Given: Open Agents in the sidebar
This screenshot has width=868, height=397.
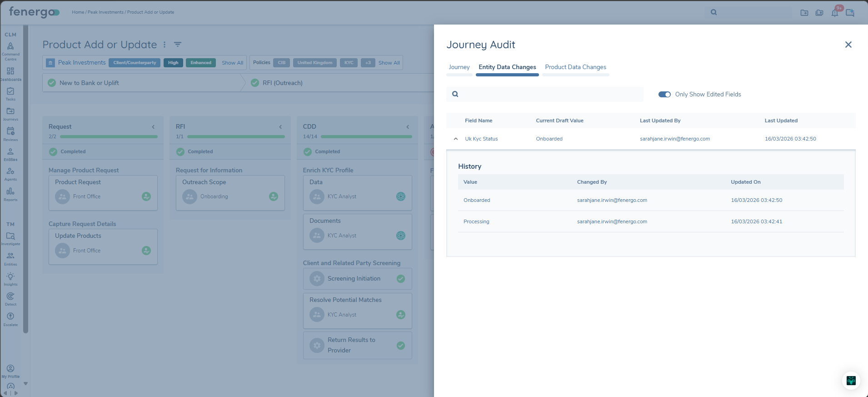Looking at the screenshot, I should pos(10,174).
